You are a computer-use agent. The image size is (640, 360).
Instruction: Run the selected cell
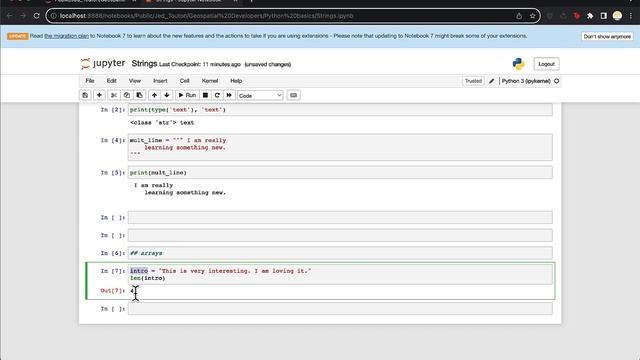pos(187,95)
